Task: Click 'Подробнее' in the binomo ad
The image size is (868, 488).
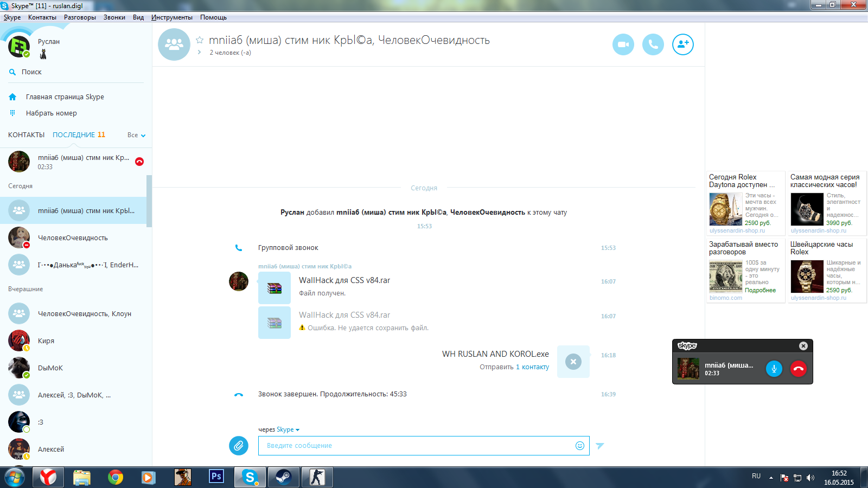Action: pyautogui.click(x=760, y=290)
